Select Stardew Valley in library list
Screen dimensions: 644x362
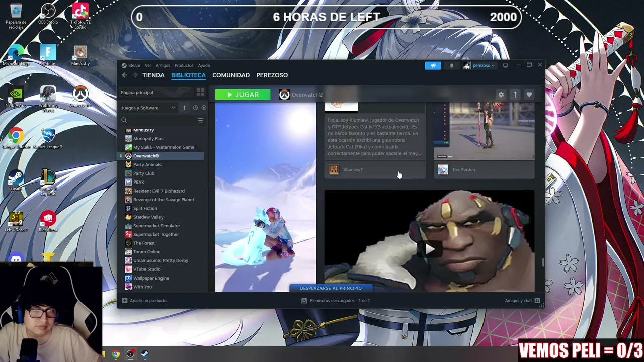click(148, 217)
